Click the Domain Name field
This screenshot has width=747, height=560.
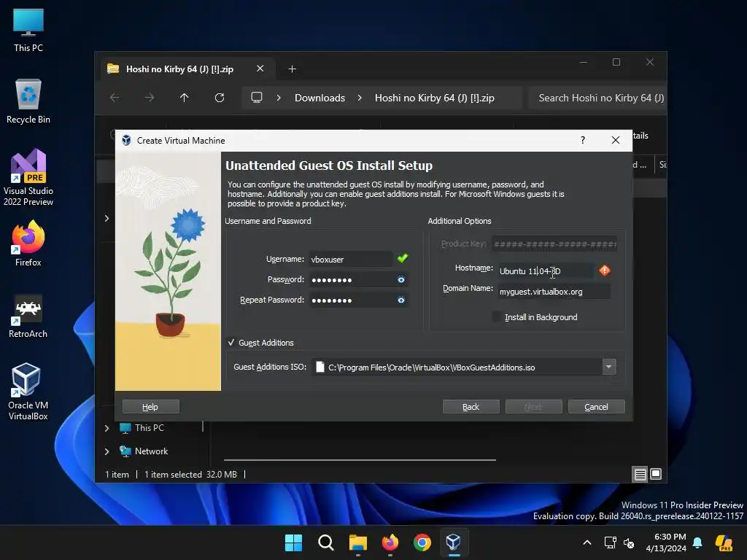[553, 292]
